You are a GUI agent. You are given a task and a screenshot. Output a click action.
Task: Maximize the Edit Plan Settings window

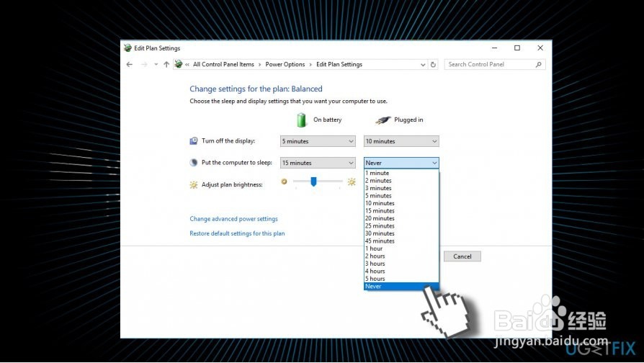click(517, 48)
